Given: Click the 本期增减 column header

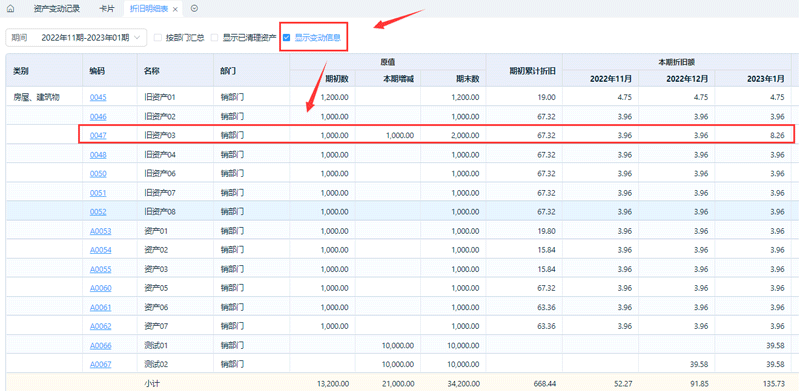Looking at the screenshot, I should [388, 79].
